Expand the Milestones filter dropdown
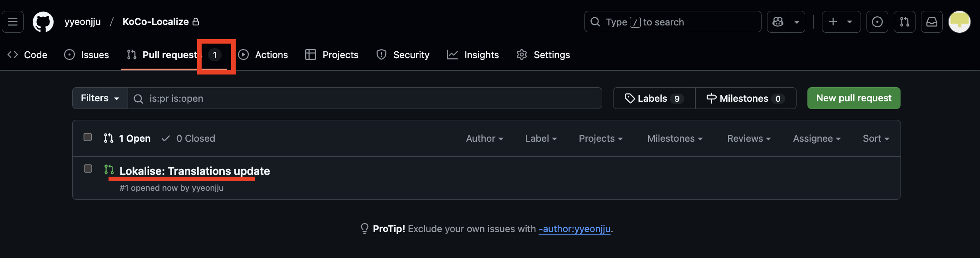Image resolution: width=980 pixels, height=258 pixels. tap(675, 139)
